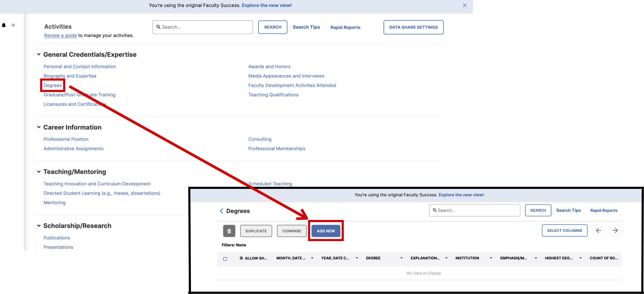The width and height of the screenshot is (644, 294).
Task: Open the Degrees link
Action: tap(52, 85)
